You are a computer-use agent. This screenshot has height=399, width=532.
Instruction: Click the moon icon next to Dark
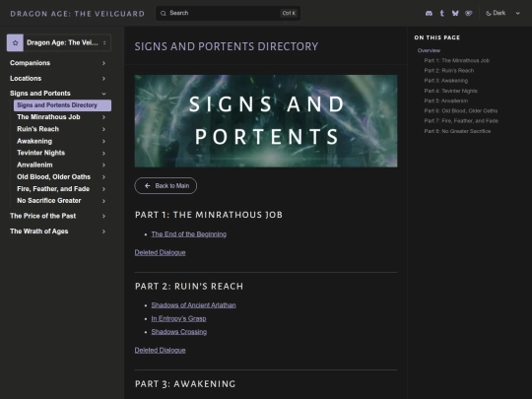coord(489,13)
